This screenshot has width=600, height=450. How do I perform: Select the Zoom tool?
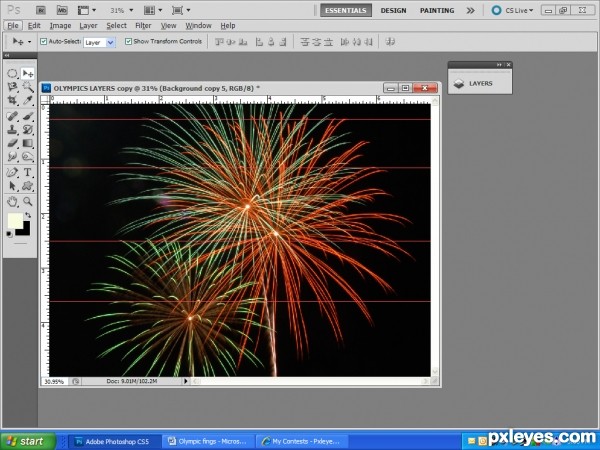click(x=28, y=201)
